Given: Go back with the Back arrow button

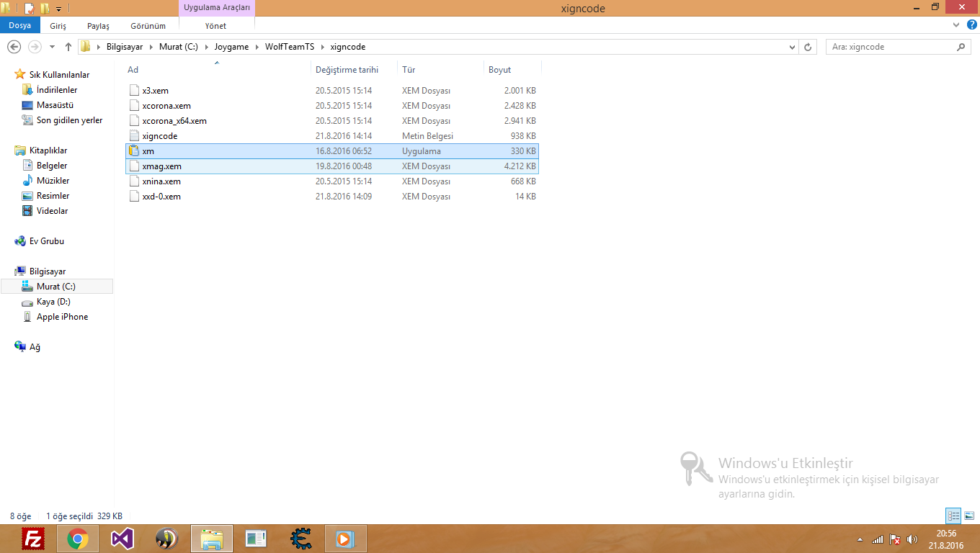Looking at the screenshot, I should (x=14, y=47).
